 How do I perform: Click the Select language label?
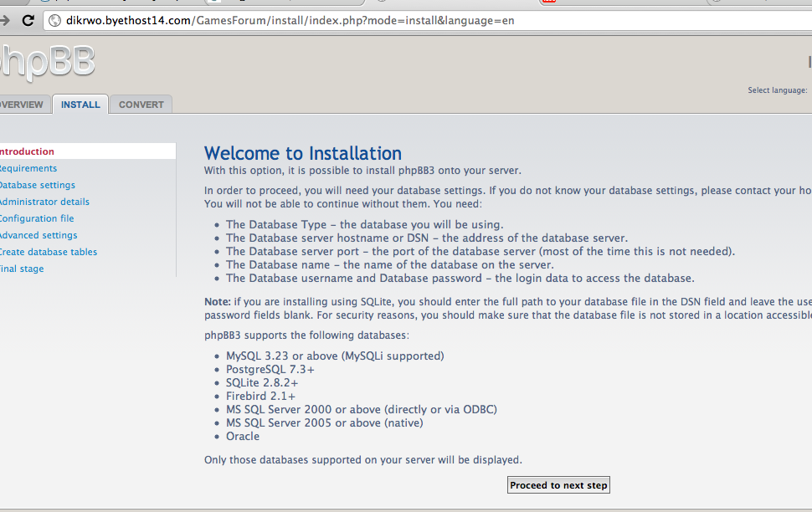click(x=777, y=90)
